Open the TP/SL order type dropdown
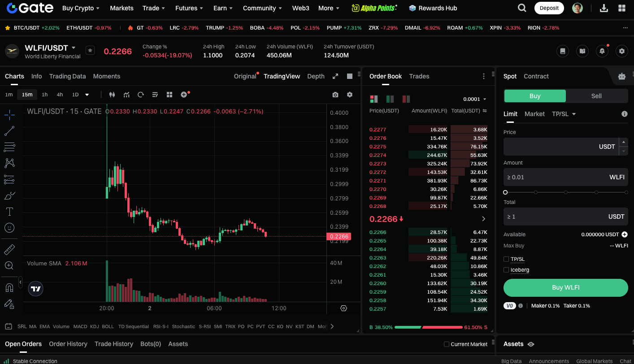The image size is (634, 364). (564, 114)
